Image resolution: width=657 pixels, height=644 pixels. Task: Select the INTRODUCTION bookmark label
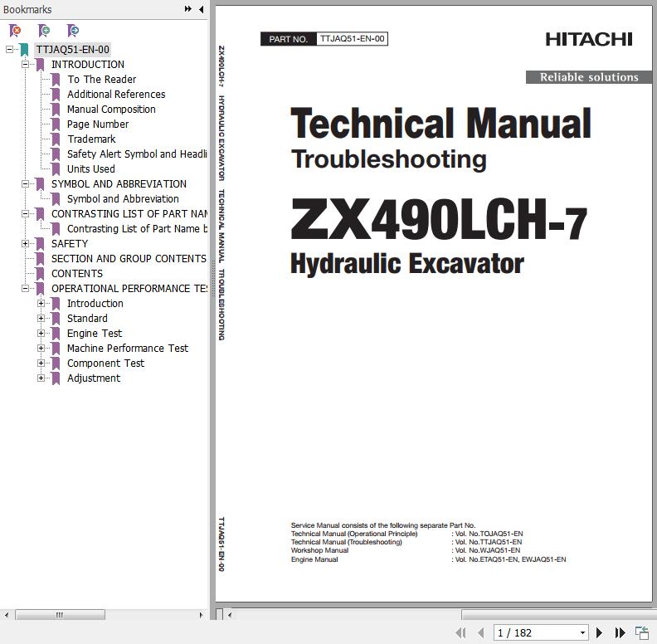tap(88, 64)
